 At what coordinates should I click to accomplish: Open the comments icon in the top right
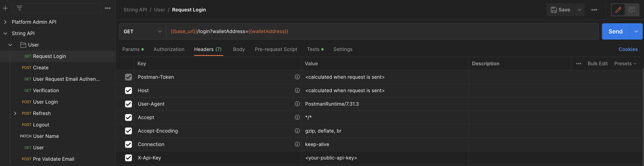[x=632, y=10]
